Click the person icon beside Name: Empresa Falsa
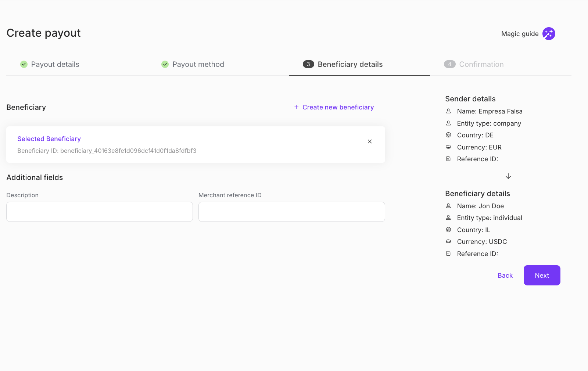The height and width of the screenshot is (371, 588). pyautogui.click(x=448, y=111)
